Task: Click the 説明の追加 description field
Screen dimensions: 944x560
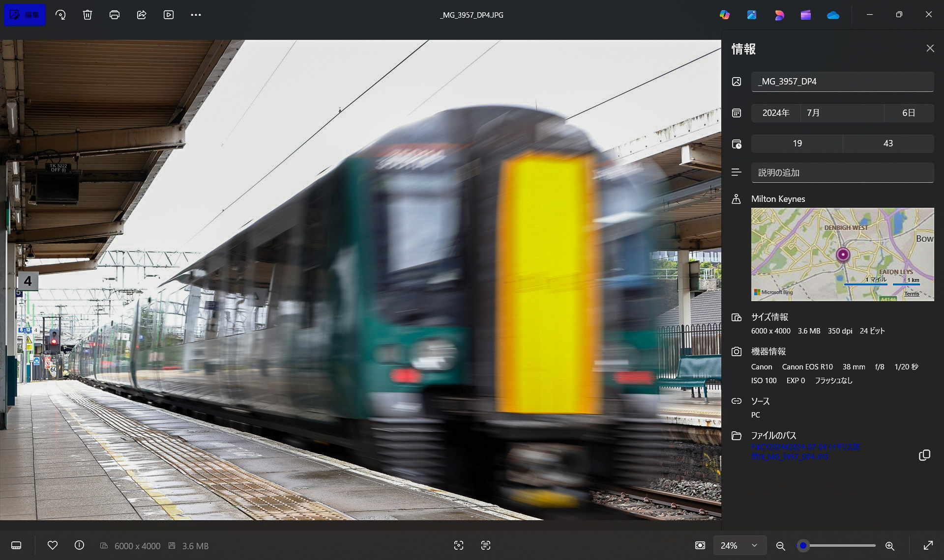Action: pos(842,172)
